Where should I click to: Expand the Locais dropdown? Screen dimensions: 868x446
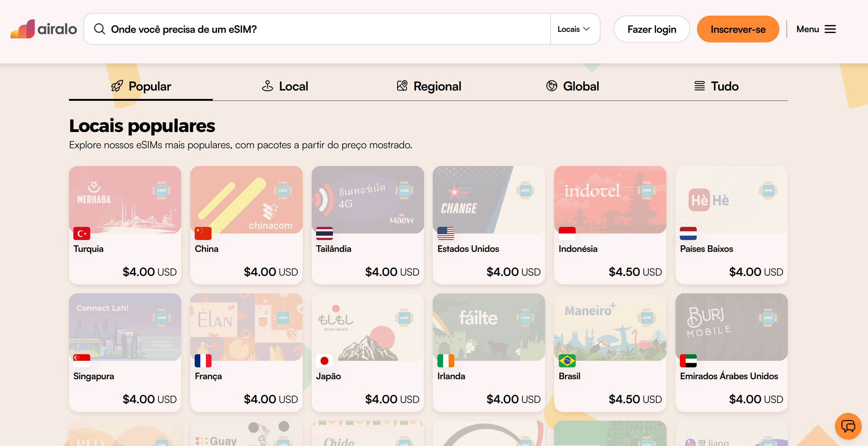click(x=573, y=29)
